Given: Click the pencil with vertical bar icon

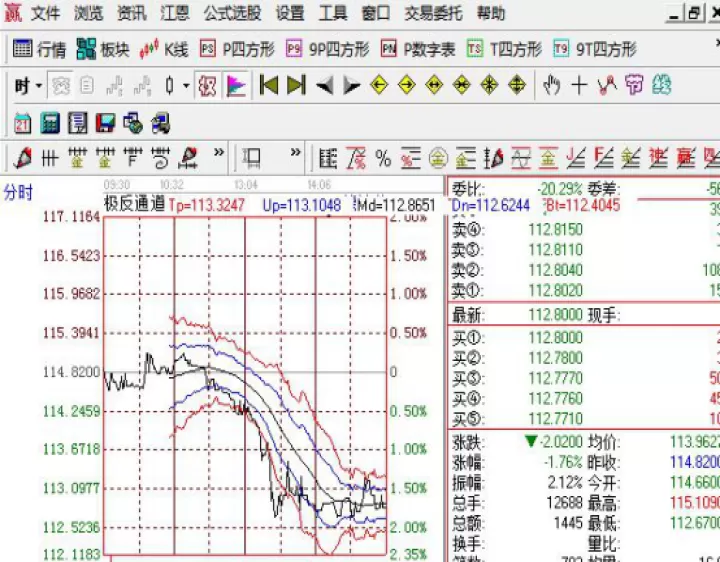Looking at the screenshot, I should pyautogui.click(x=493, y=159).
